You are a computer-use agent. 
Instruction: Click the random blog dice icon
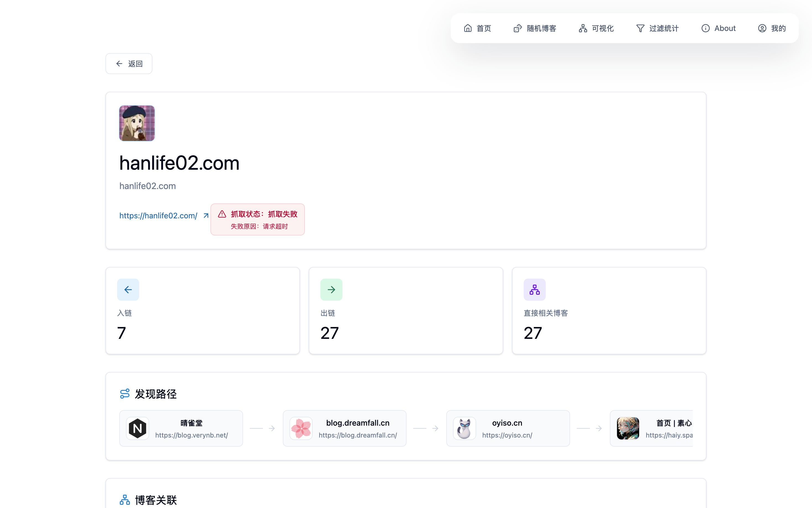518,28
